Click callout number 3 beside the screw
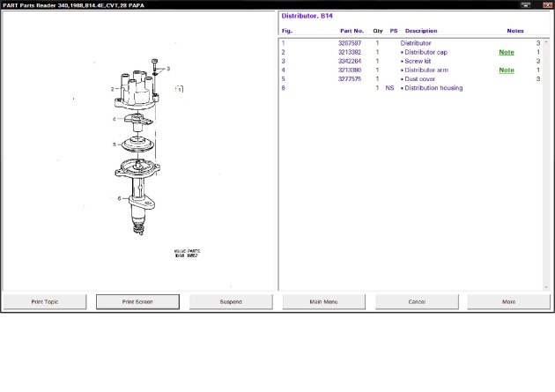 [167, 68]
